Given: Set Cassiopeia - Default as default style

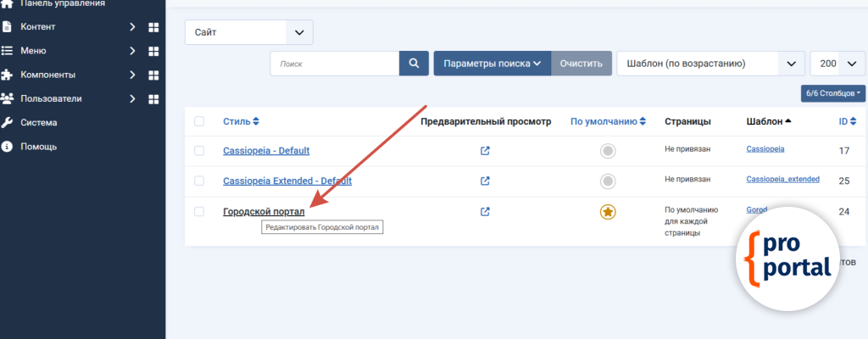Looking at the screenshot, I should [x=607, y=151].
